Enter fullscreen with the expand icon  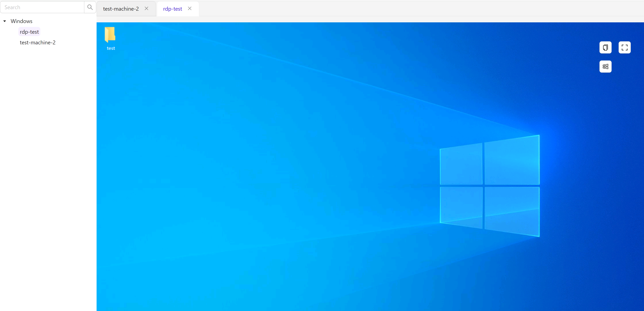pyautogui.click(x=625, y=47)
